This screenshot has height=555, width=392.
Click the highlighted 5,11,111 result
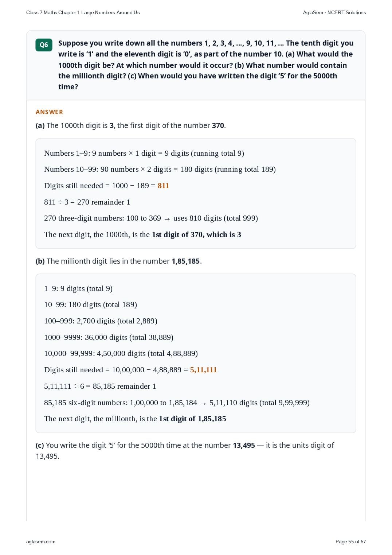tap(203, 370)
